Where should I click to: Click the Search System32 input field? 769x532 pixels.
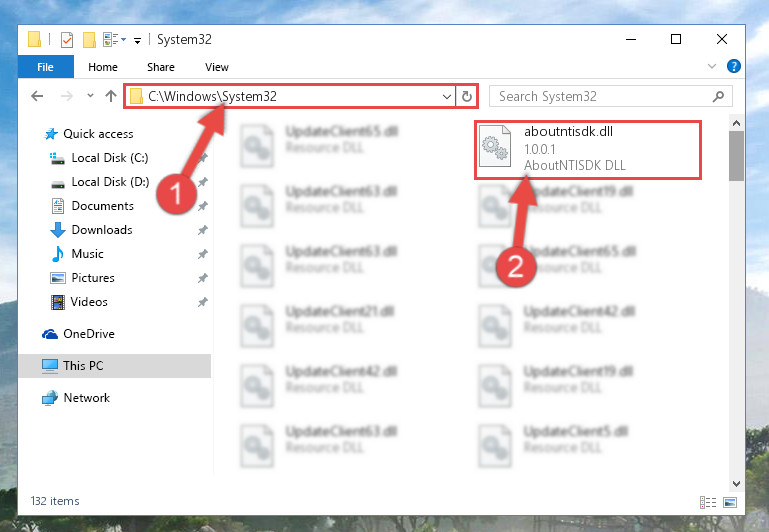603,96
